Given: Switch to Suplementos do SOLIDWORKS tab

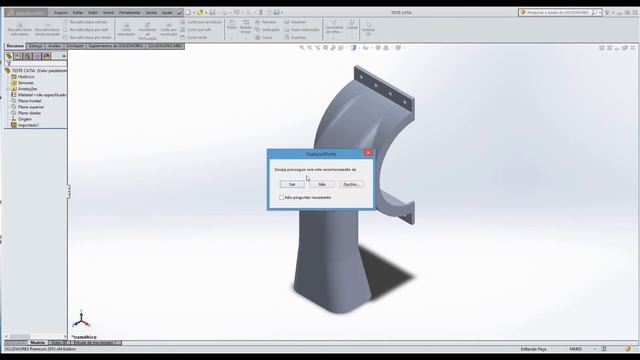Looking at the screenshot, I should 116,46.
